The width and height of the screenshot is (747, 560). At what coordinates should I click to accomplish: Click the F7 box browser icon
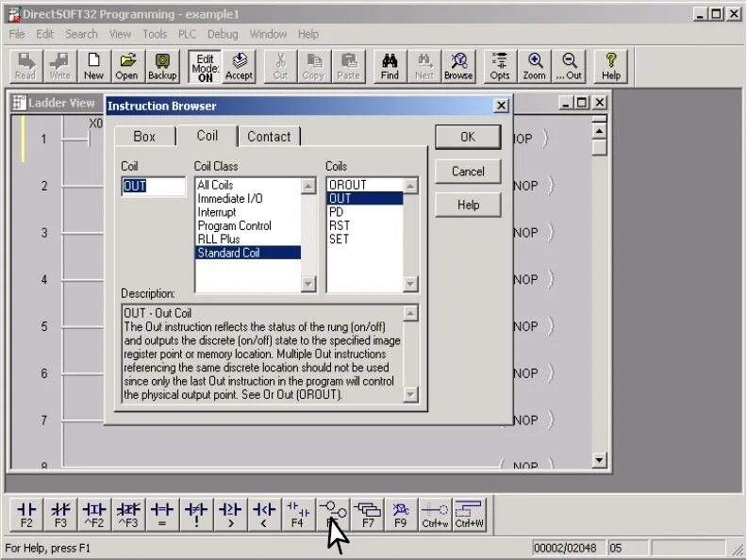tap(368, 515)
